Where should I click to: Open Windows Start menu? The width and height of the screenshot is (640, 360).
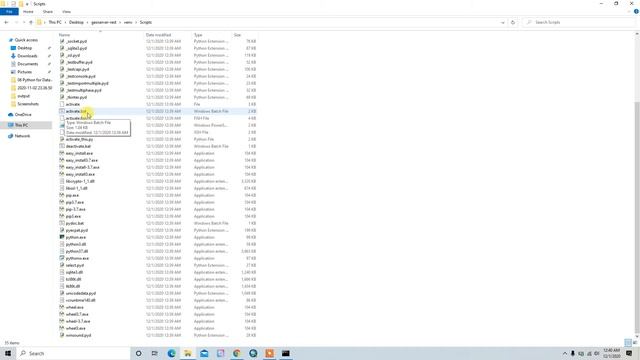point(8,353)
